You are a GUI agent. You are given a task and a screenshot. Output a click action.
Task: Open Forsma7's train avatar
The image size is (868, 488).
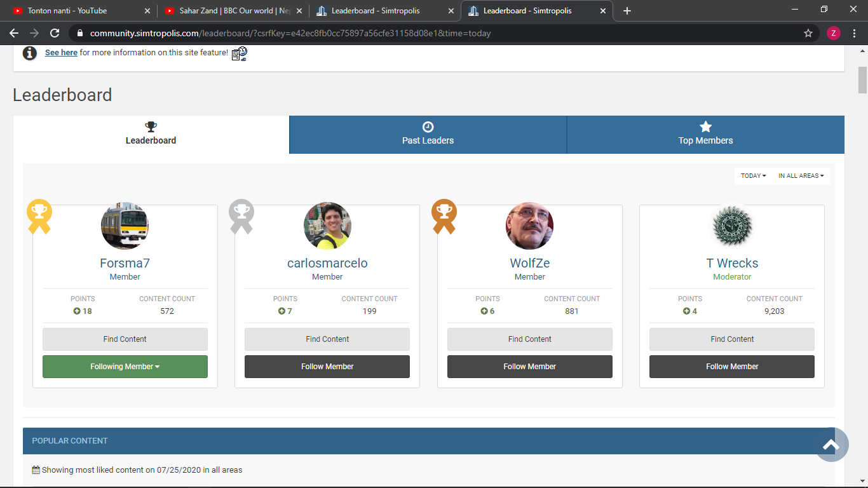tap(125, 226)
